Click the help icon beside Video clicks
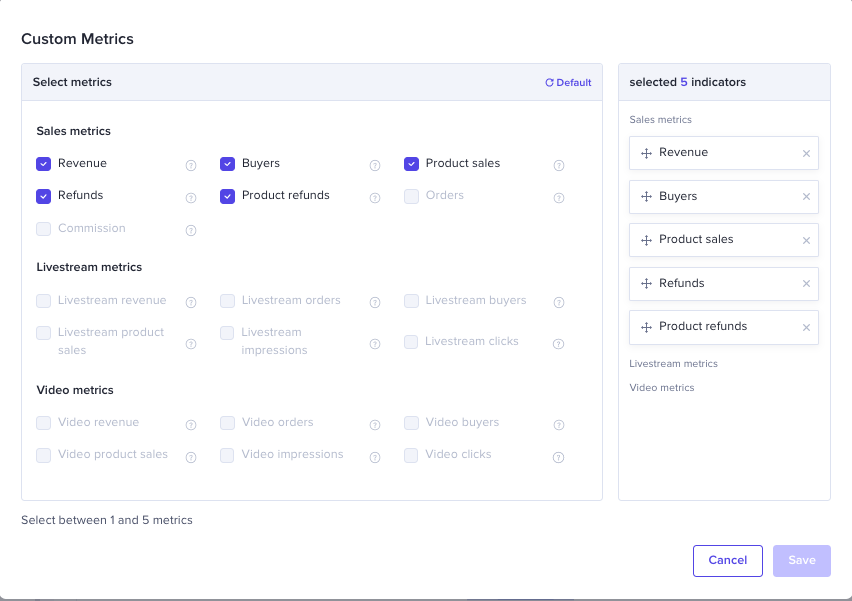 [x=559, y=458]
